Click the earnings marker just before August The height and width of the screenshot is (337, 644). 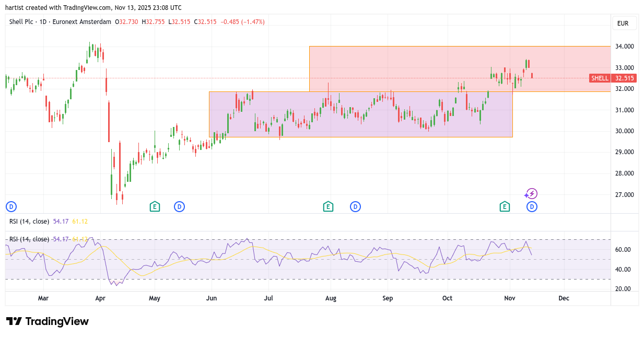[x=327, y=206]
